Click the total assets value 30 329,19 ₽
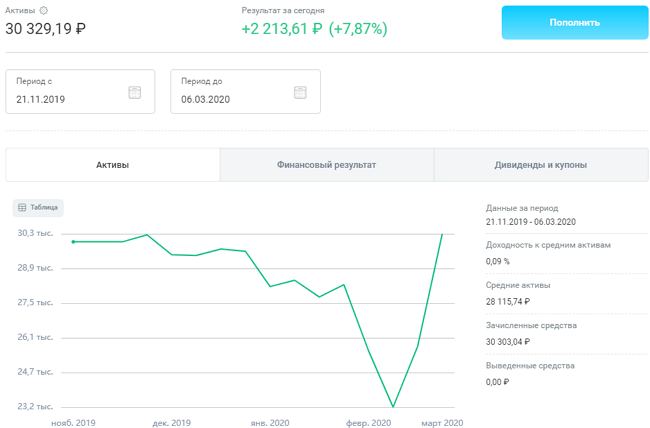The image size is (650, 428). click(46, 28)
